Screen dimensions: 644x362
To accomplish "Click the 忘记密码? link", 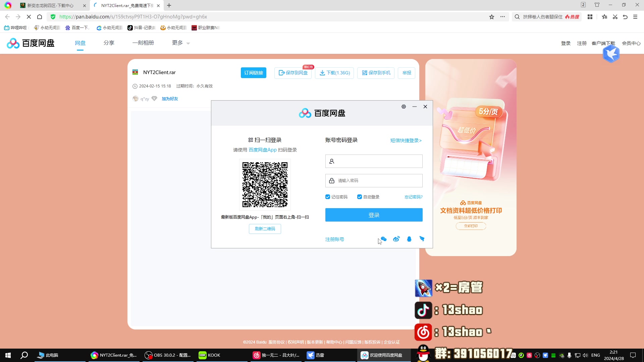I will [414, 197].
